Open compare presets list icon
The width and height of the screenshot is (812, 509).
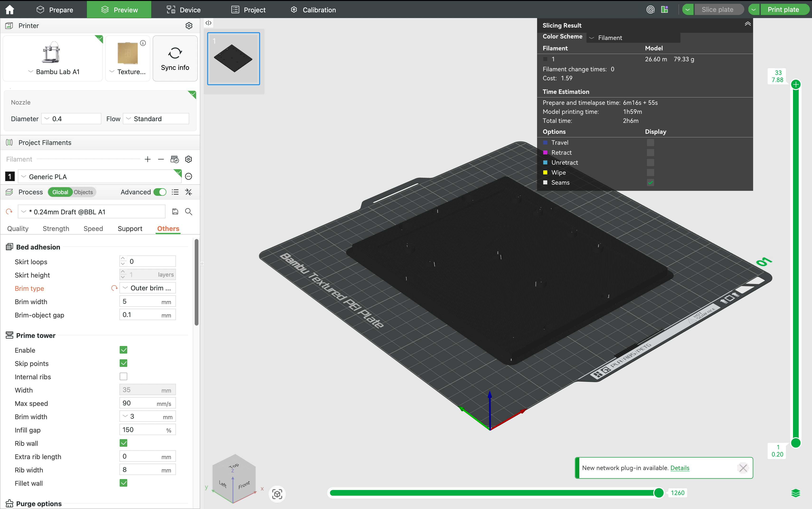point(175,192)
